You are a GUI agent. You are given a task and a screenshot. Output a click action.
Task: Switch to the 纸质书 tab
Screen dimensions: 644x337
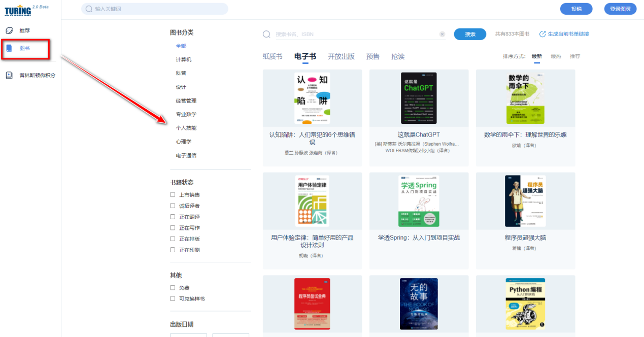coord(273,56)
